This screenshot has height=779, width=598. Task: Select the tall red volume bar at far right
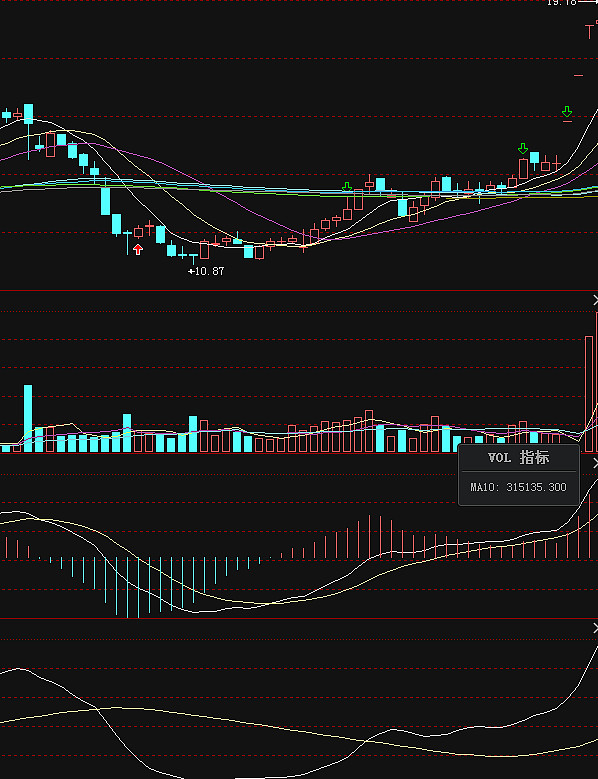tap(589, 394)
